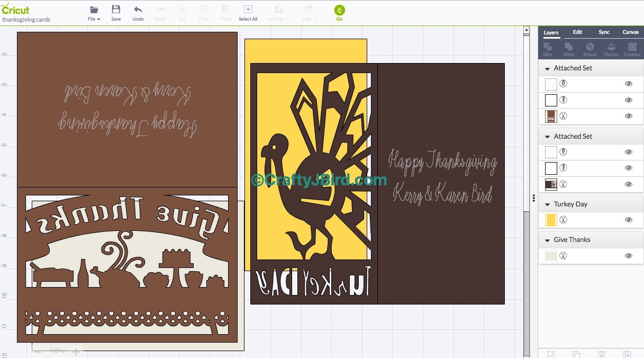This screenshot has height=358, width=644.
Task: Open the Sync tab
Action: point(604,32)
